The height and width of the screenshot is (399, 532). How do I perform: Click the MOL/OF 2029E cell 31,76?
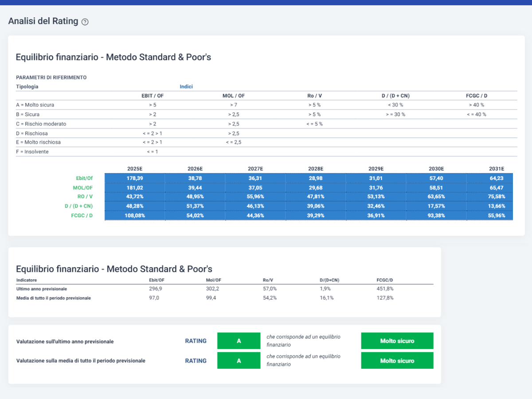tap(376, 188)
